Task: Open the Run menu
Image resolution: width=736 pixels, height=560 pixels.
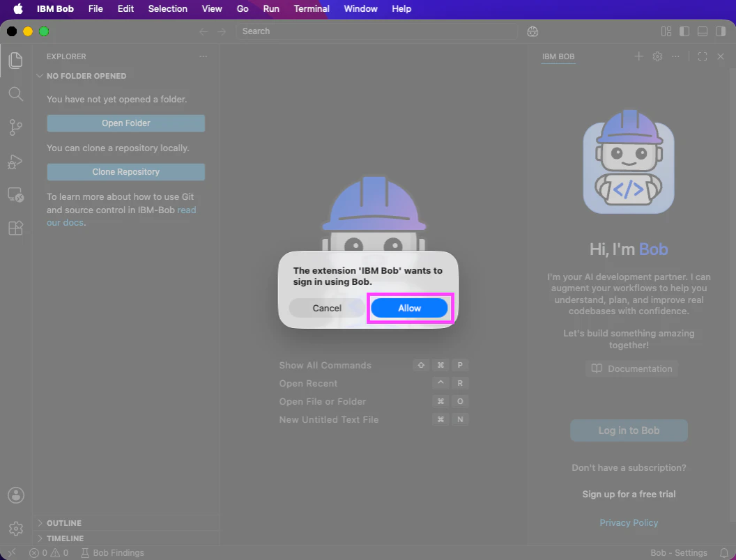Action: click(x=271, y=9)
